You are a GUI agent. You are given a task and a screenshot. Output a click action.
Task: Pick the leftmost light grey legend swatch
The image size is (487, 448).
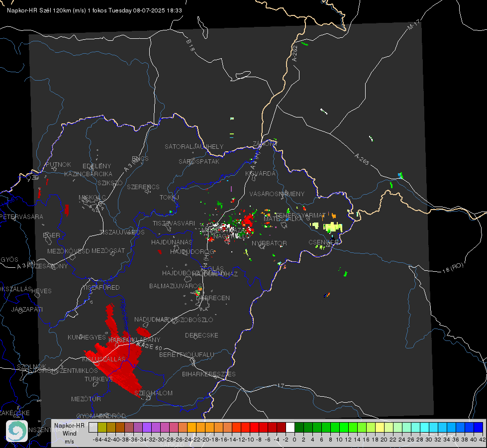[x=93, y=427]
